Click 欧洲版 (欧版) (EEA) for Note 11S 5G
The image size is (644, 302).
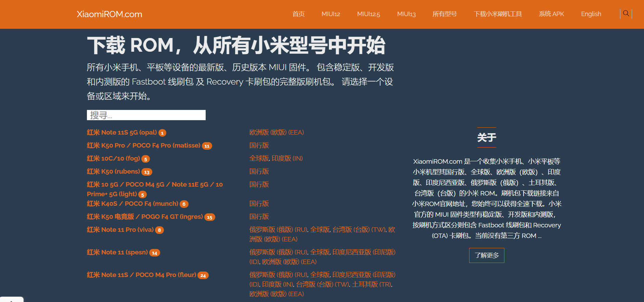[276, 133]
